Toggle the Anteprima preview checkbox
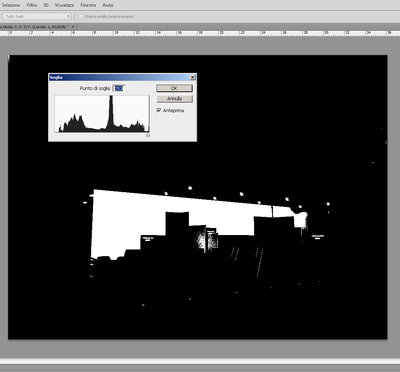 (x=159, y=110)
